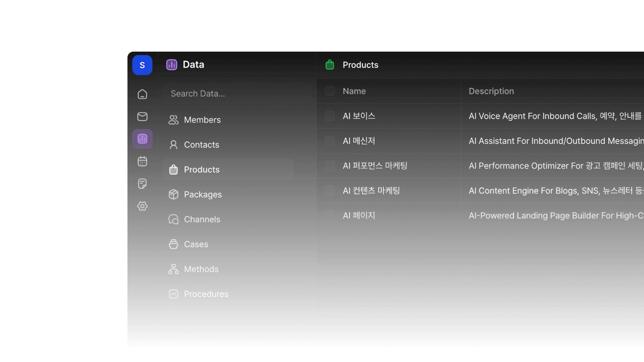Open the AI 컨텐츠 마케팅 product name
The height and width of the screenshot is (362, 644).
click(x=371, y=191)
